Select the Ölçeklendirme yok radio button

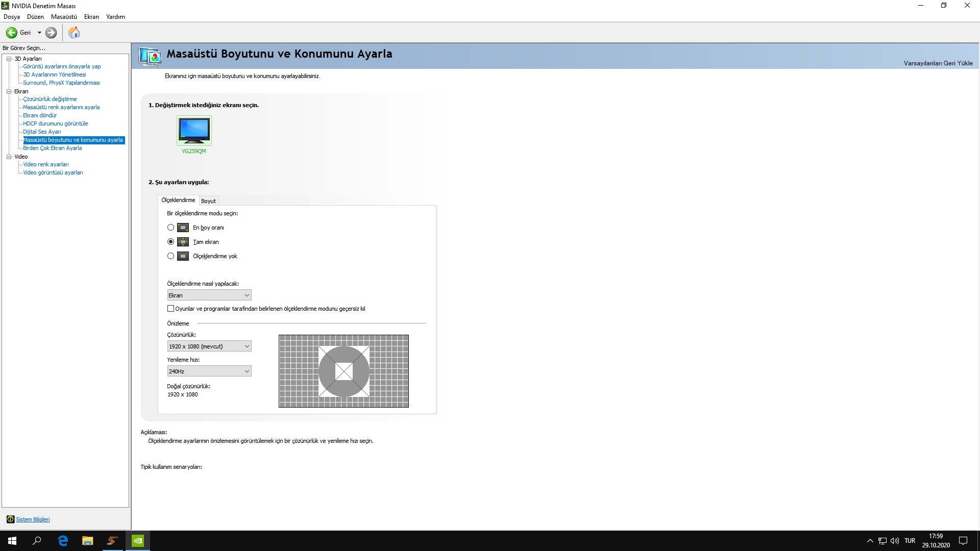coord(170,256)
